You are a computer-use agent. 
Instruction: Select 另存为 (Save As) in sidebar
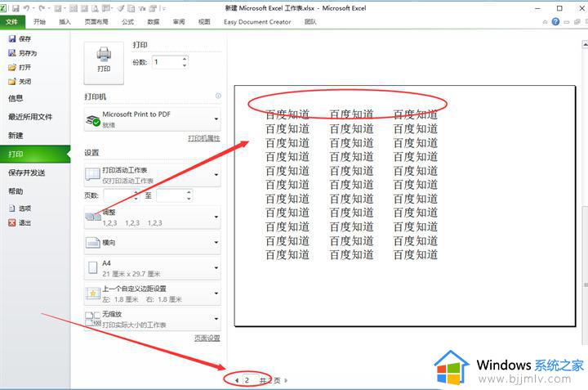pos(23,53)
